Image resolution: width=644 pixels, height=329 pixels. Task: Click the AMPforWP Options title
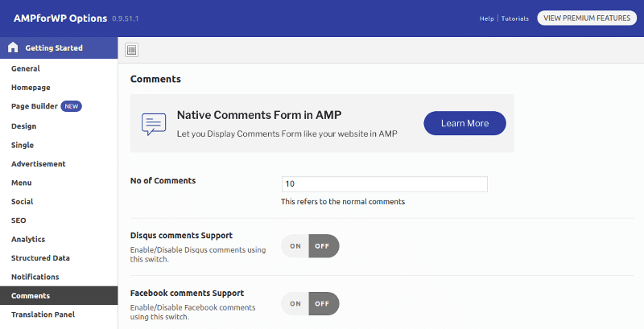60,19
